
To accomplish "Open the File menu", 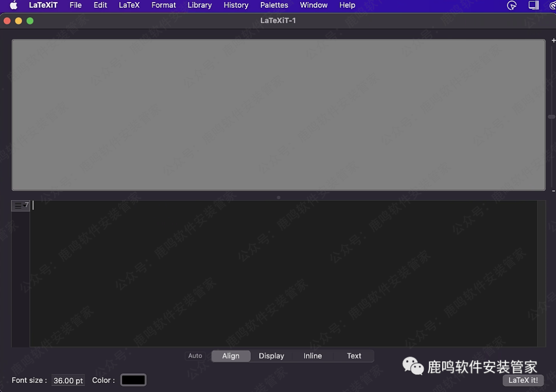I will click(x=76, y=5).
